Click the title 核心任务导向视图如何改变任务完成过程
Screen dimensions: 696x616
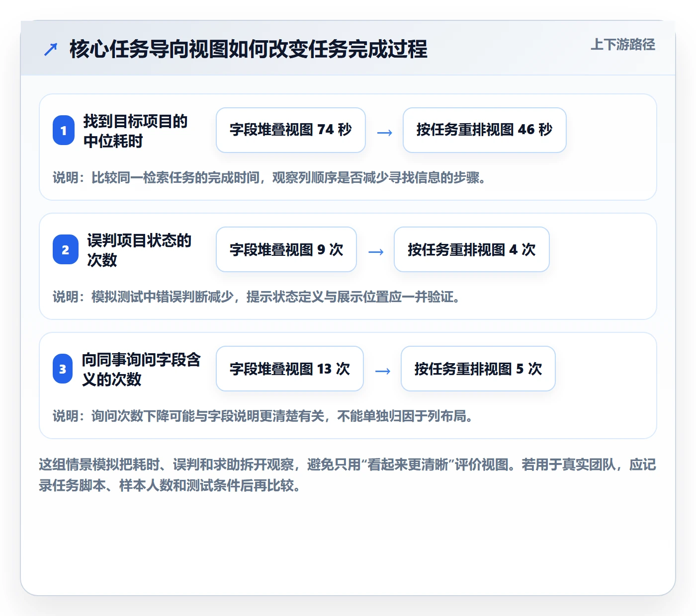coord(248,49)
